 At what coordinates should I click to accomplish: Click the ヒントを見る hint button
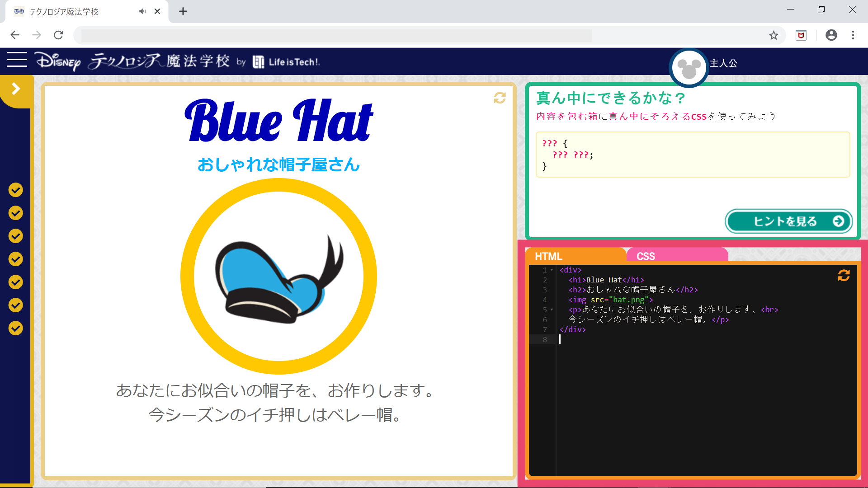point(789,221)
